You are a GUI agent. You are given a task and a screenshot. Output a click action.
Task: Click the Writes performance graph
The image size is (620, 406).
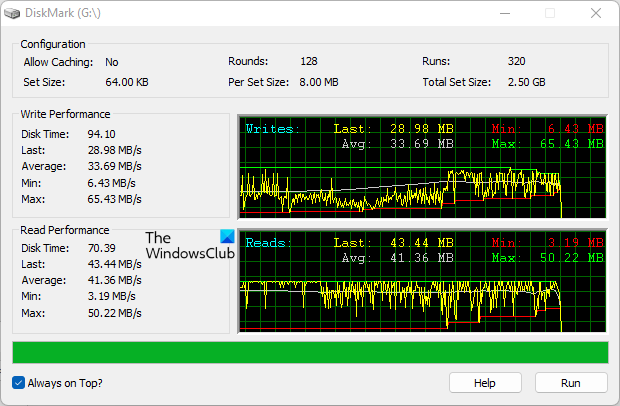[422, 167]
